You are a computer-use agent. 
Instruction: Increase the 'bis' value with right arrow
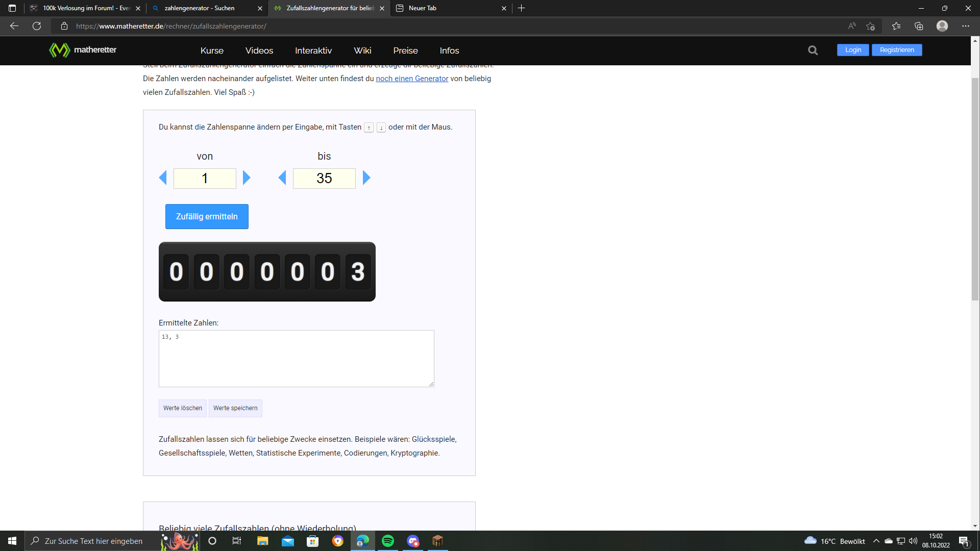pos(366,178)
